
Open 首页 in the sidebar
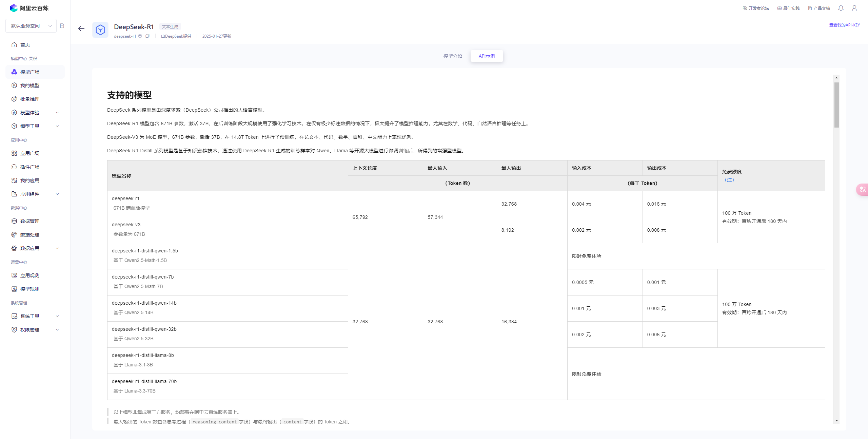point(35,45)
